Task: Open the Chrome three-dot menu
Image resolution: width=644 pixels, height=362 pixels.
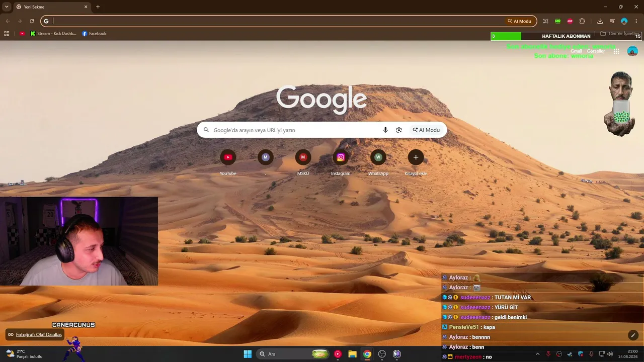Action: coord(636,21)
